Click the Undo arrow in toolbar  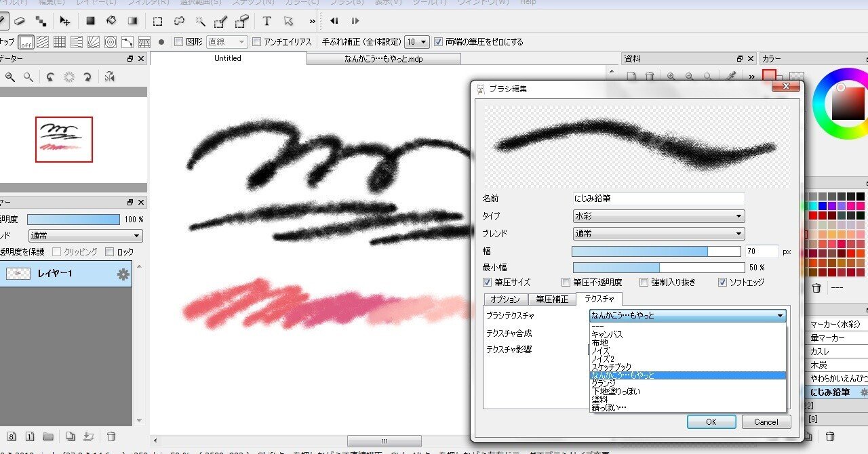pyautogui.click(x=334, y=21)
